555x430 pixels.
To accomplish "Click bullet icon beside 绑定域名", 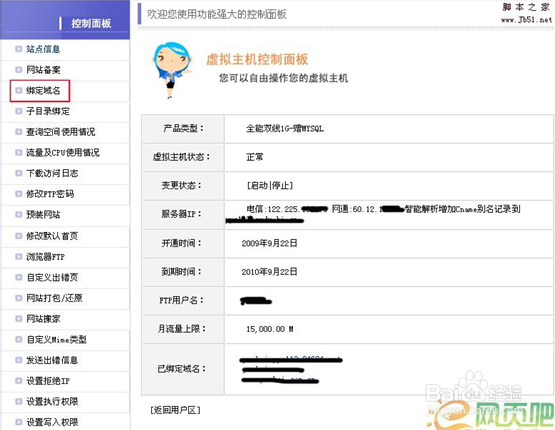I will point(18,91).
